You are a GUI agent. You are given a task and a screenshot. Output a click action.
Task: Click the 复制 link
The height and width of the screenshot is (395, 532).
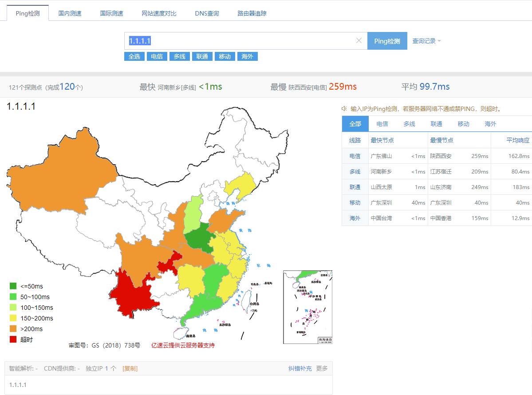click(130, 368)
